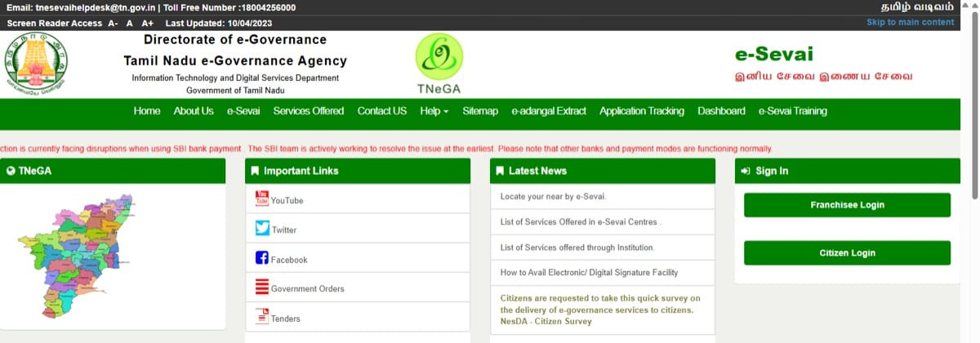Click the Sign In arrow icon

pos(746,171)
